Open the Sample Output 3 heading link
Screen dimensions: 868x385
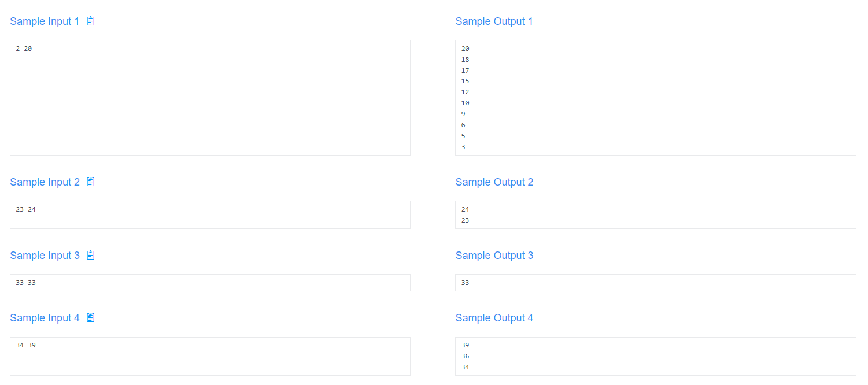(x=494, y=255)
